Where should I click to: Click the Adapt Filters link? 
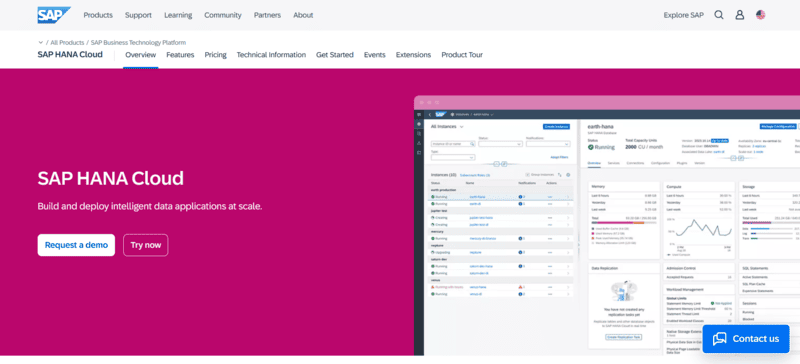(559, 157)
